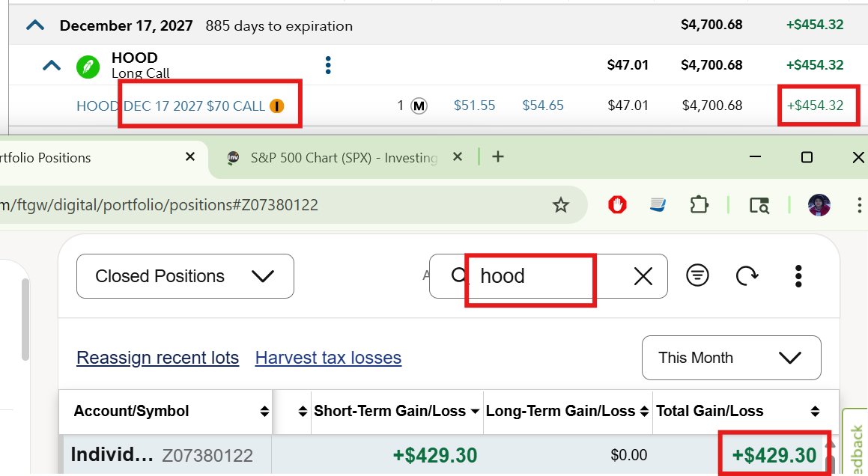Image resolution: width=868 pixels, height=476 pixels.
Task: Switch to the S&P 500 Chart tab
Action: tap(343, 158)
